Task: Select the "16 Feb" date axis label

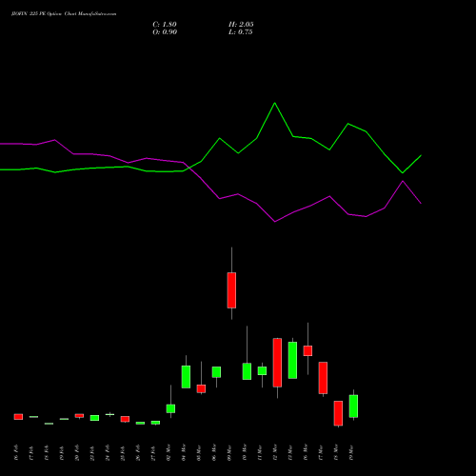Action: click(x=16, y=452)
